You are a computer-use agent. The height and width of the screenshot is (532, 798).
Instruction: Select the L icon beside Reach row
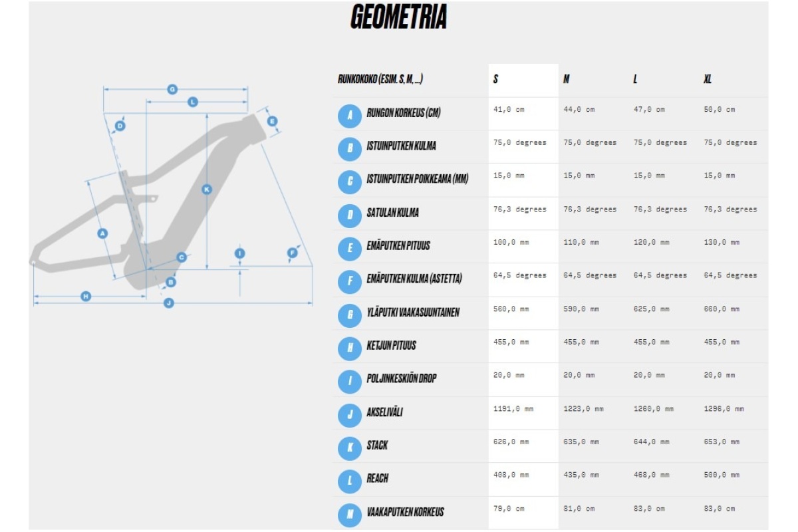click(x=350, y=481)
